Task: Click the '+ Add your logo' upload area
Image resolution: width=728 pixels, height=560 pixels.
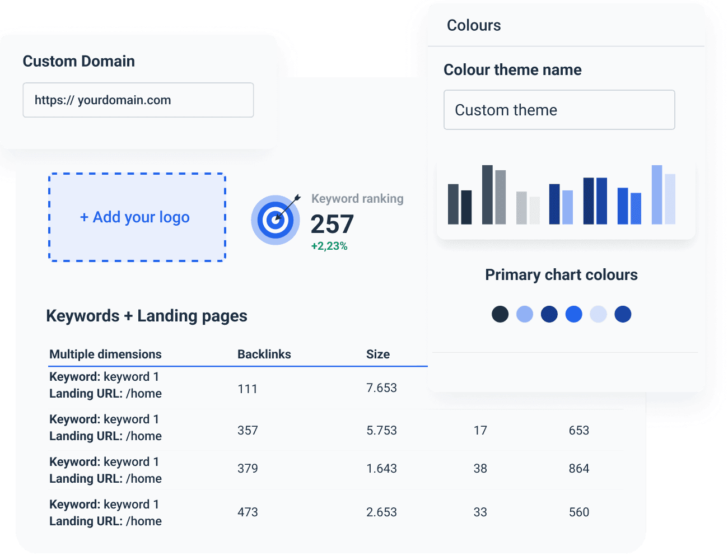Action: [137, 217]
